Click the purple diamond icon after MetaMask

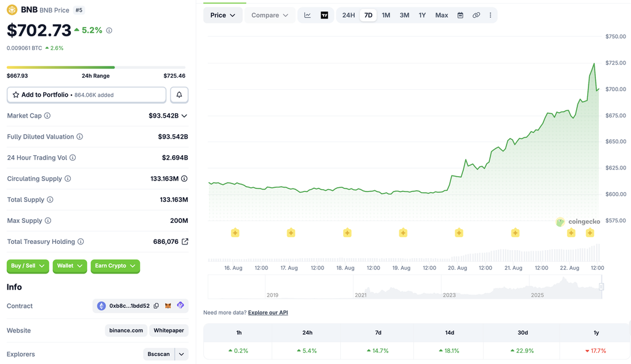pyautogui.click(x=181, y=305)
